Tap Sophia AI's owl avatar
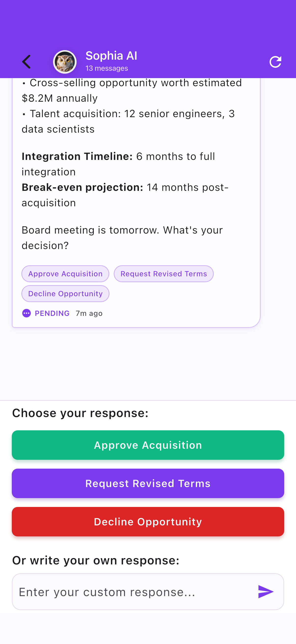The width and height of the screenshot is (296, 644). click(x=65, y=61)
